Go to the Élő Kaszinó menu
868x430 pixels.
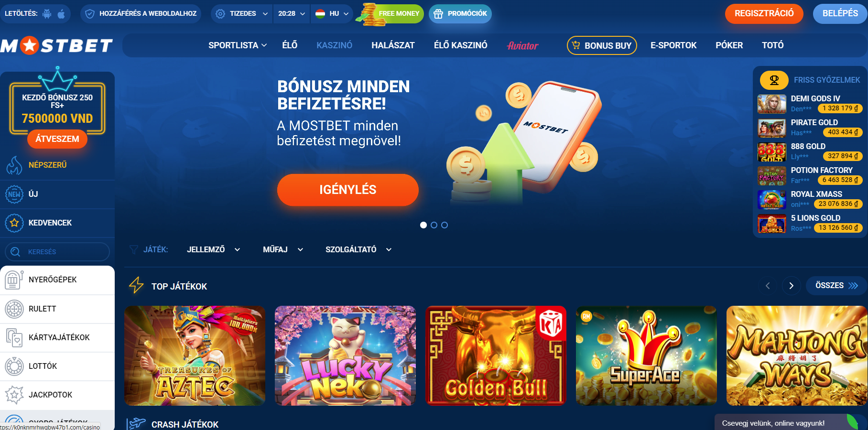[x=461, y=45]
